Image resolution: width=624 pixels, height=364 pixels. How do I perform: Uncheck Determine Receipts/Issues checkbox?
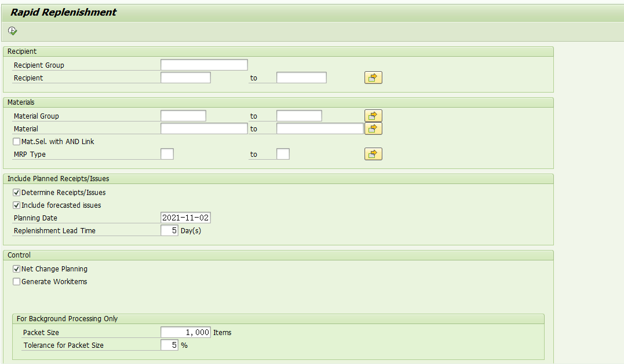(17, 192)
